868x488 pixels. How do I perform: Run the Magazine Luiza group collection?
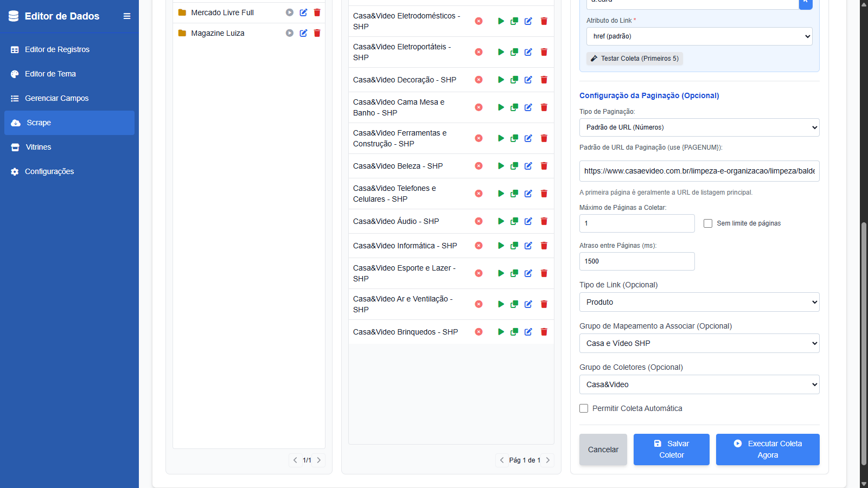(290, 33)
